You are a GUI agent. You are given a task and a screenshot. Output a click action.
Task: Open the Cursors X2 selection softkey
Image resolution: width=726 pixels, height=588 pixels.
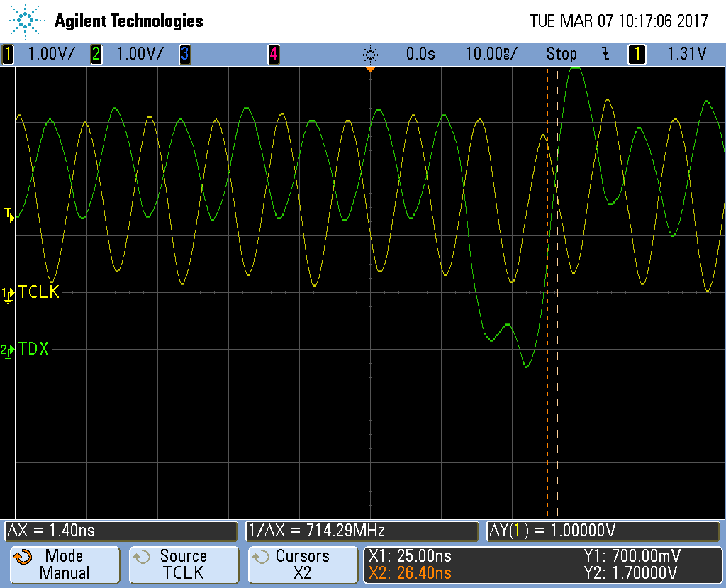(x=303, y=565)
